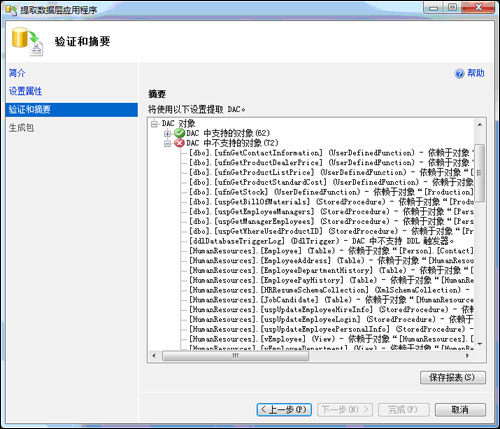Screen dimensions: 500x429
Task: Click the horizontal scrollbar left arrow
Action: tap(154, 356)
